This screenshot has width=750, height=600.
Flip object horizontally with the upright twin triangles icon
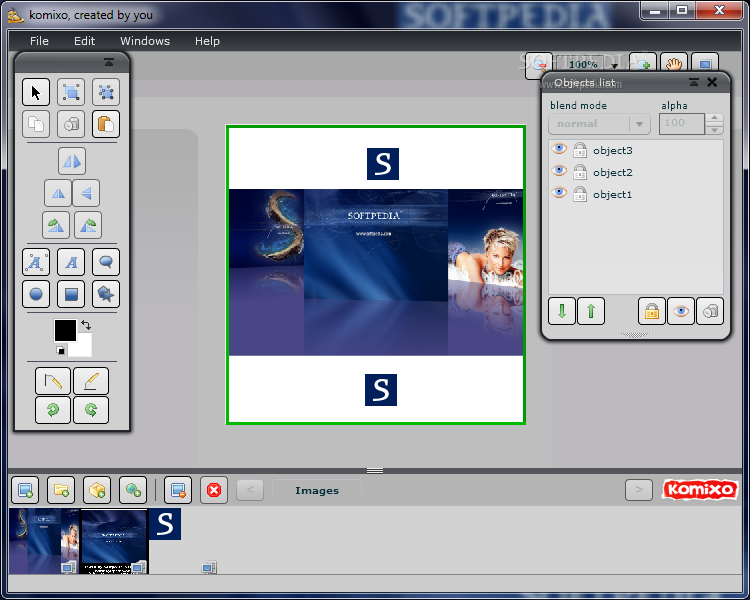[58, 193]
